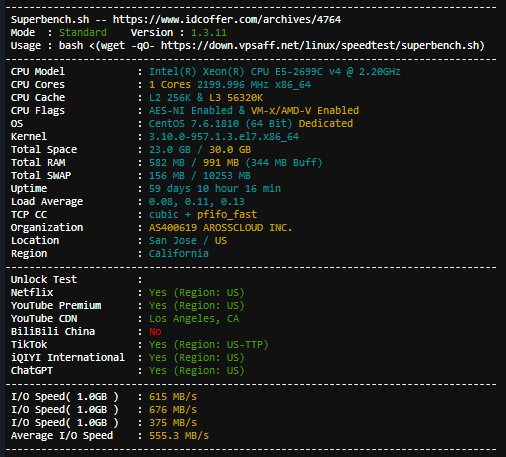
Task: Select the 'California' region value
Action: (179, 254)
